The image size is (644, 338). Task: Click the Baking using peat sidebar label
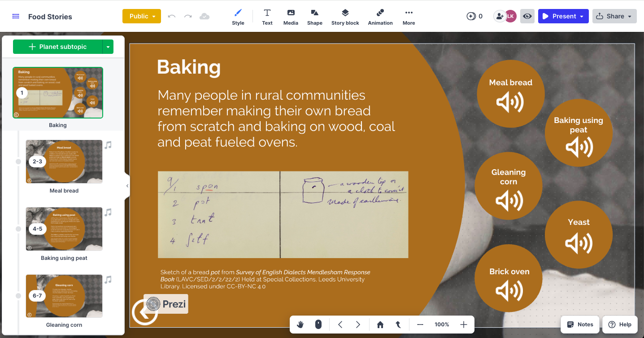coord(64,258)
